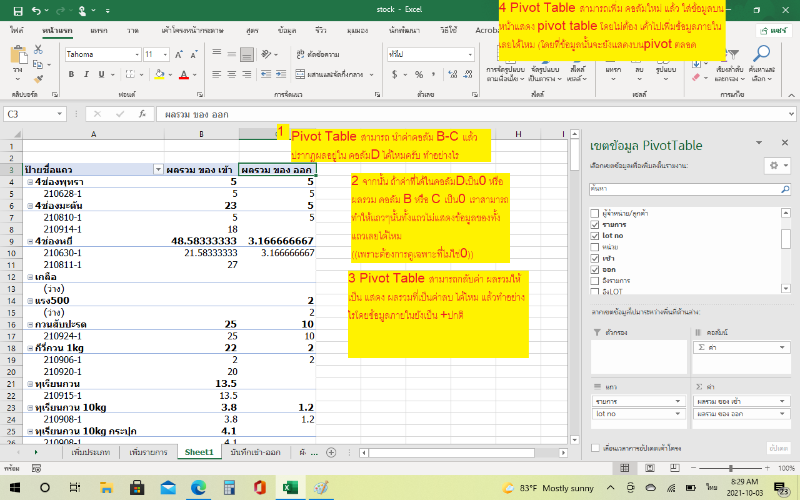Click the Bold formatting button

point(70,73)
